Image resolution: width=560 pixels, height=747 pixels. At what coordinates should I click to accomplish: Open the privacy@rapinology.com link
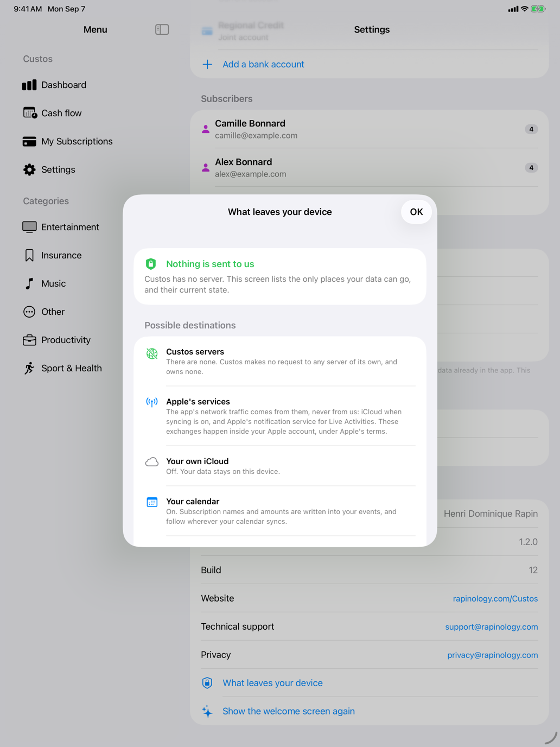point(493,655)
